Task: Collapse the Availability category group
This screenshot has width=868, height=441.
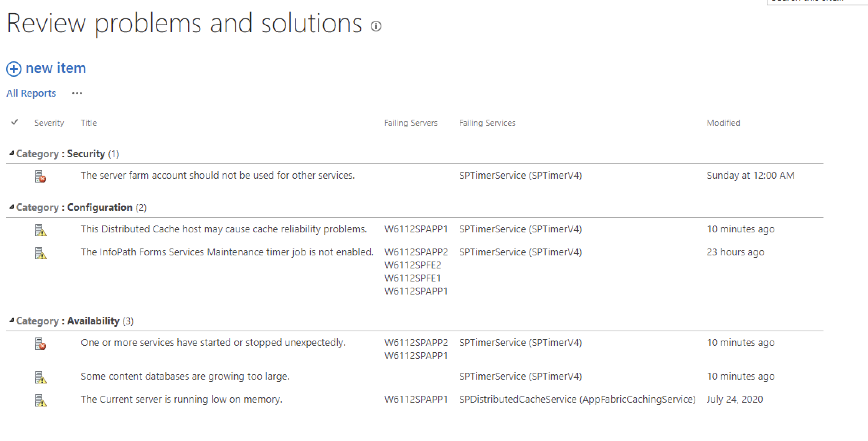Action: click(12, 320)
